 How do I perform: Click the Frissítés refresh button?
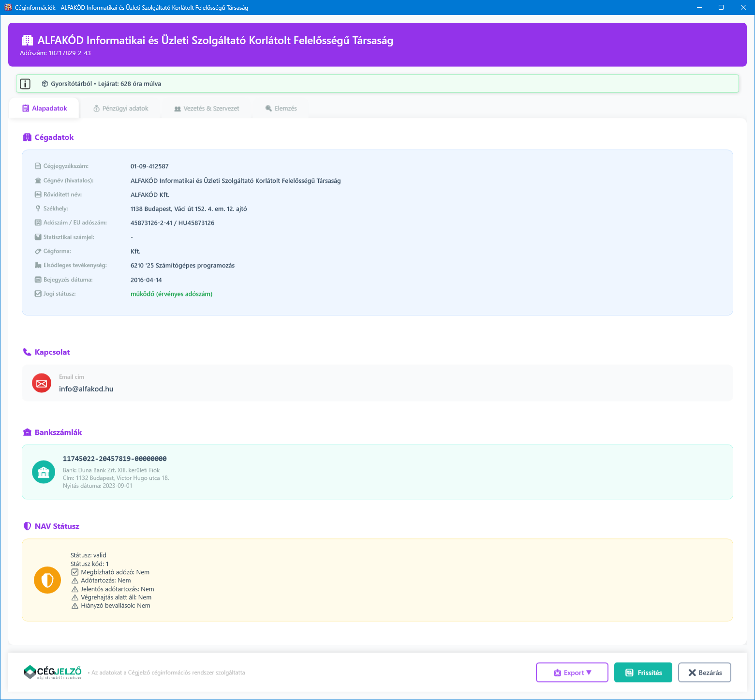point(643,672)
